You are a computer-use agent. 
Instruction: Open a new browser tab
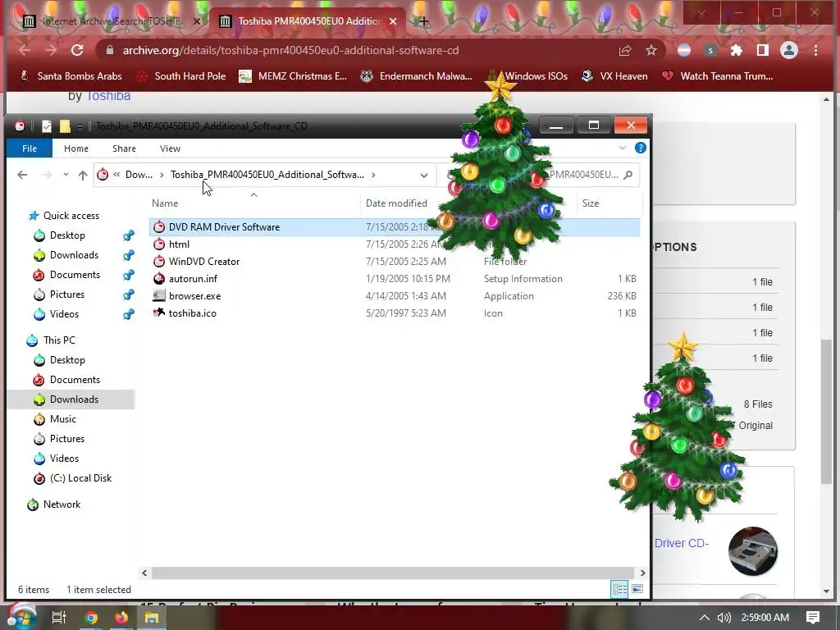(424, 21)
